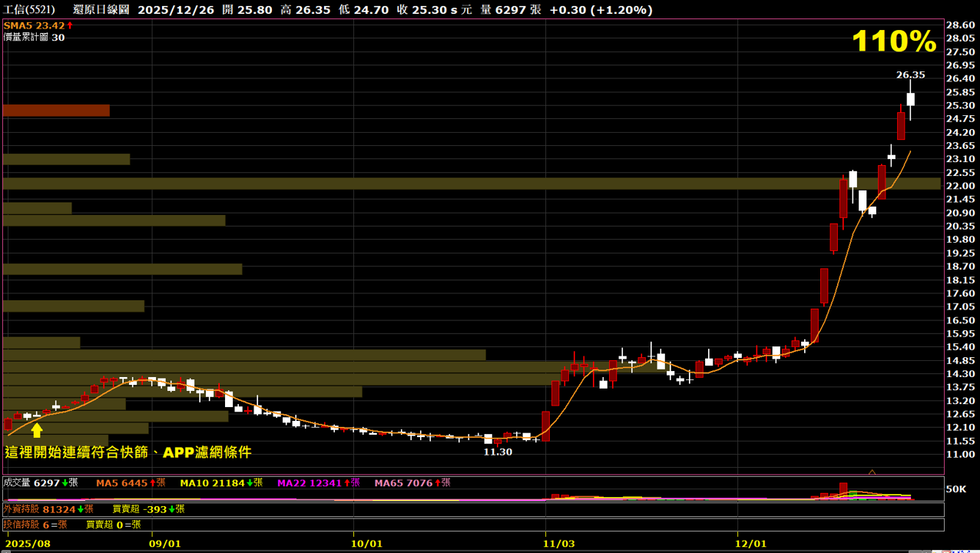Click the 18.70 price axis label

pyautogui.click(x=961, y=267)
